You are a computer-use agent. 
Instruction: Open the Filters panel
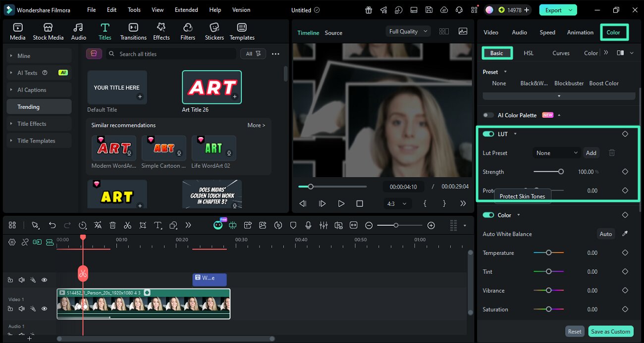(188, 32)
